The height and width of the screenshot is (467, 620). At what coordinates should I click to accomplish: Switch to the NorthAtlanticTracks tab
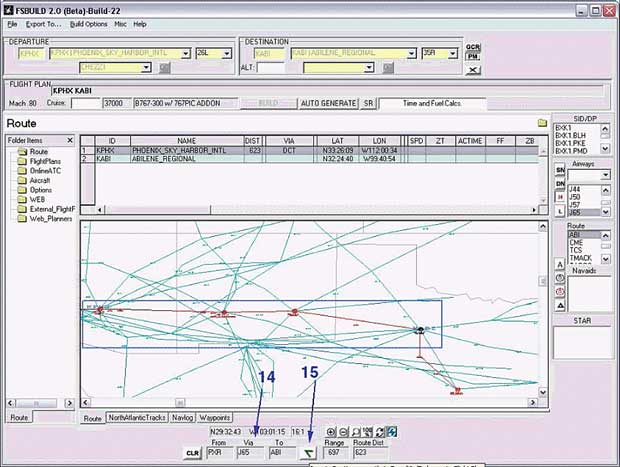click(137, 418)
